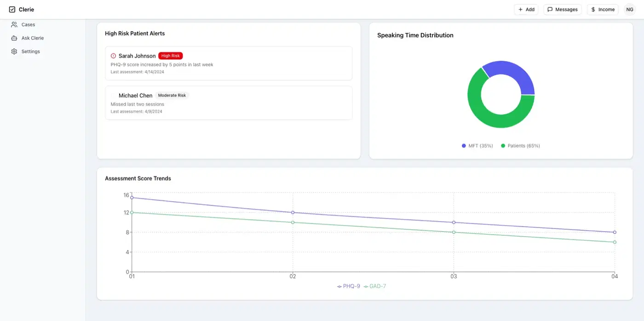Click the Cases people icon in sidebar
The image size is (644, 321).
(14, 24)
